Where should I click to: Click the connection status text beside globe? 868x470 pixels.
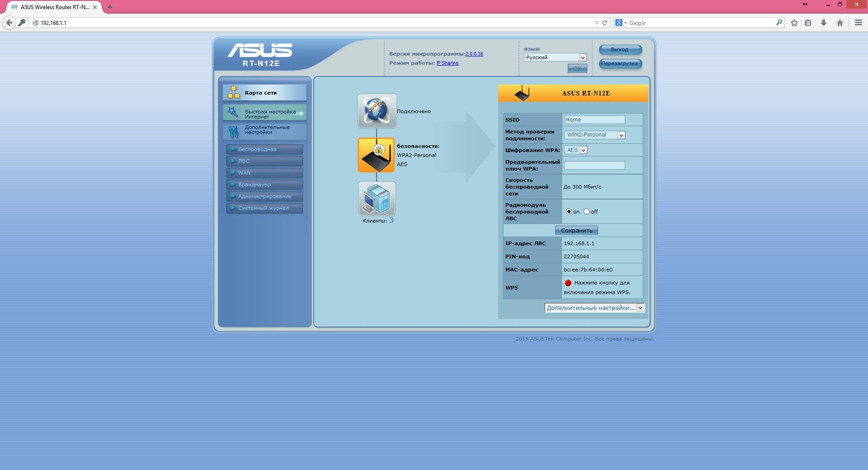(414, 111)
